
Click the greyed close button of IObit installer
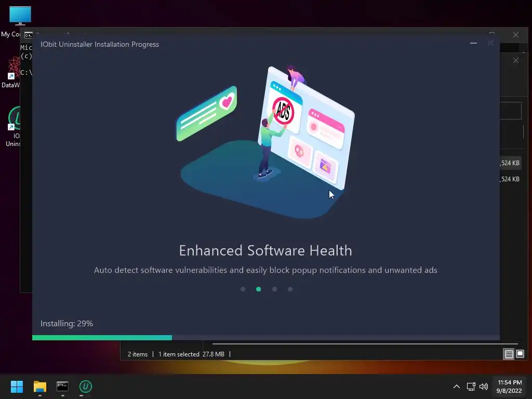(490, 43)
